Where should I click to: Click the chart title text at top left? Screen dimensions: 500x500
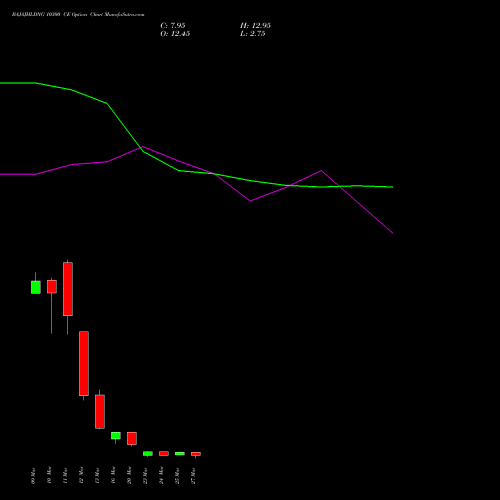point(78,15)
